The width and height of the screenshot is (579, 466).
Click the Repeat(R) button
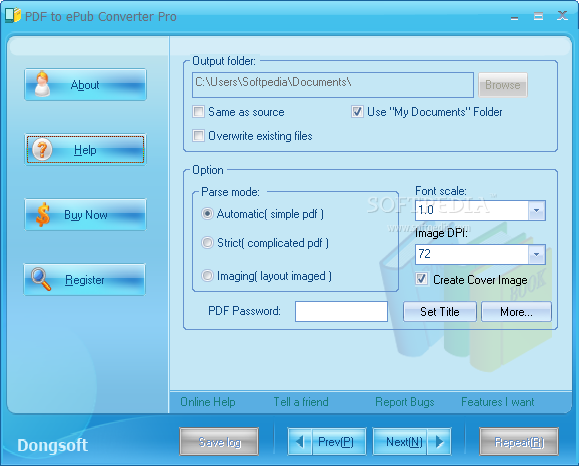coord(519,442)
